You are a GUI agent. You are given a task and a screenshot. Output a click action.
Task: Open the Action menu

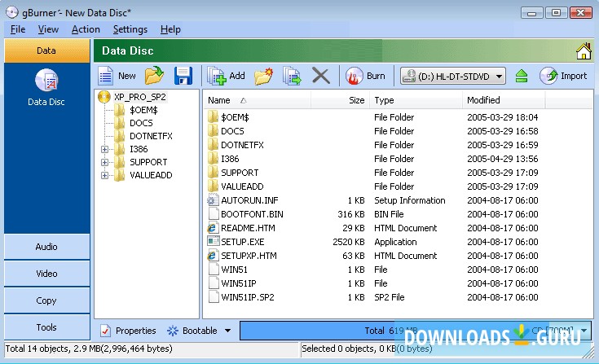pyautogui.click(x=86, y=29)
